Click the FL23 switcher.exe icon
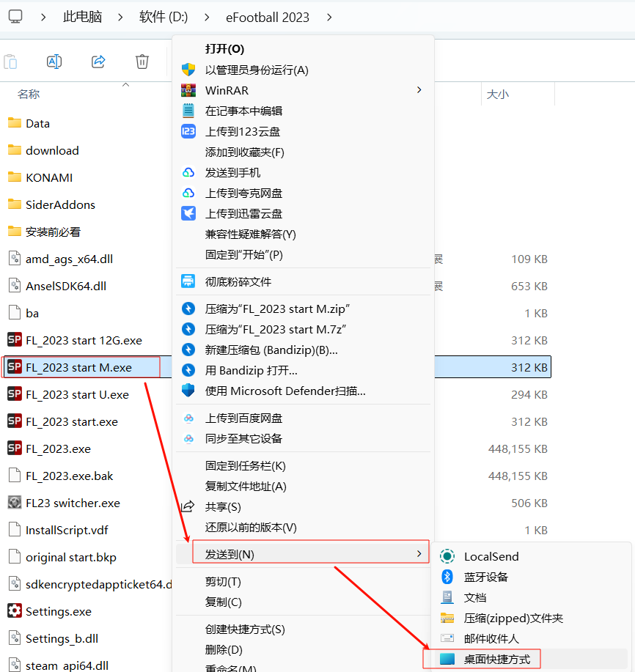 [15, 502]
